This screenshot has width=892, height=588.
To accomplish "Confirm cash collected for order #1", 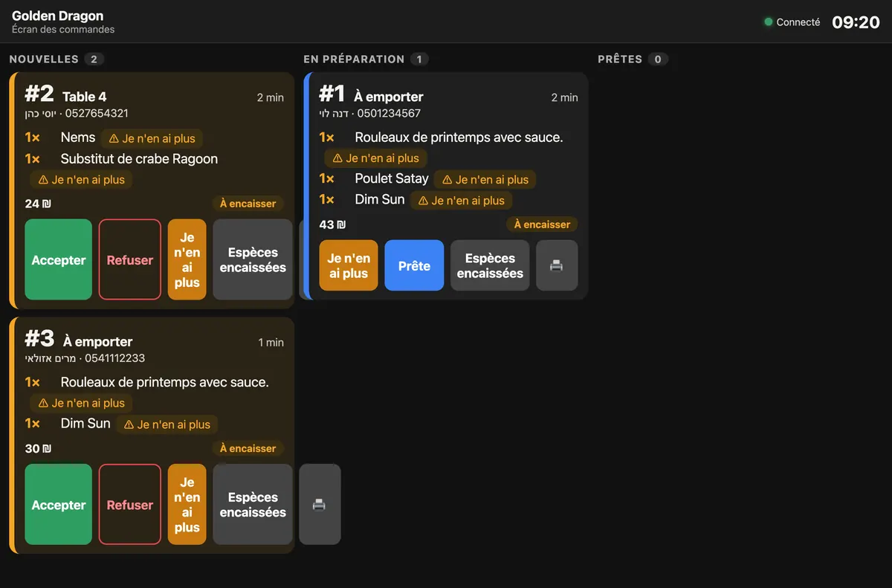I will 490,265.
